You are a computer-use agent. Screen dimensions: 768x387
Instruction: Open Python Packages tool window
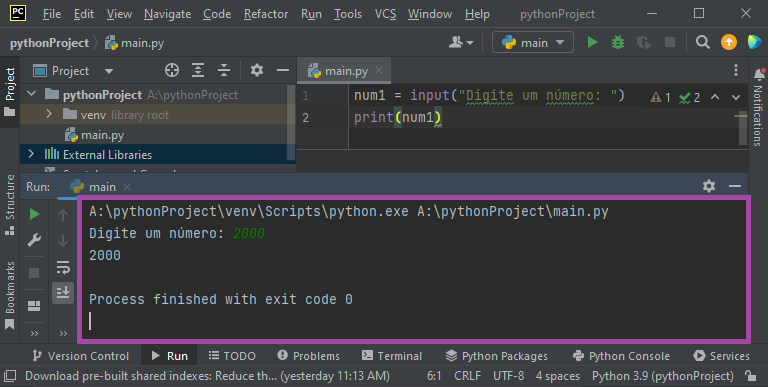497,356
